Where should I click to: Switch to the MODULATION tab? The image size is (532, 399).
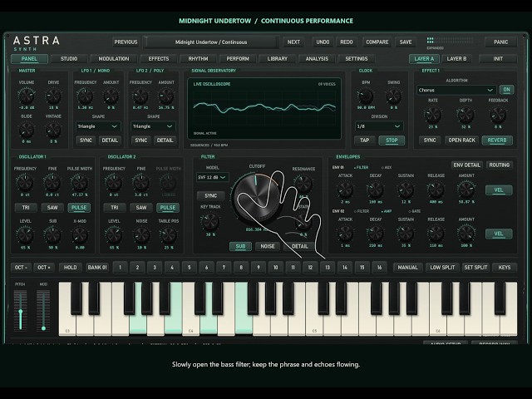(x=114, y=59)
